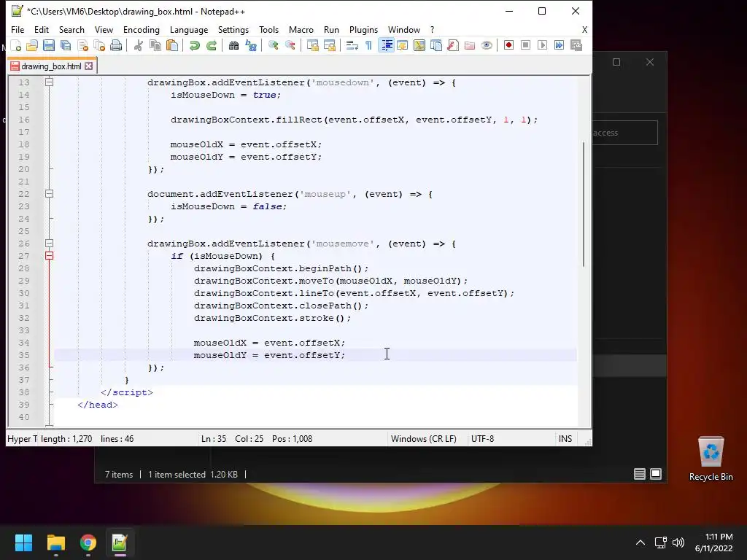This screenshot has height=560, width=747.
Task: Collapse the fold marker at line 13
Action: coord(49,82)
